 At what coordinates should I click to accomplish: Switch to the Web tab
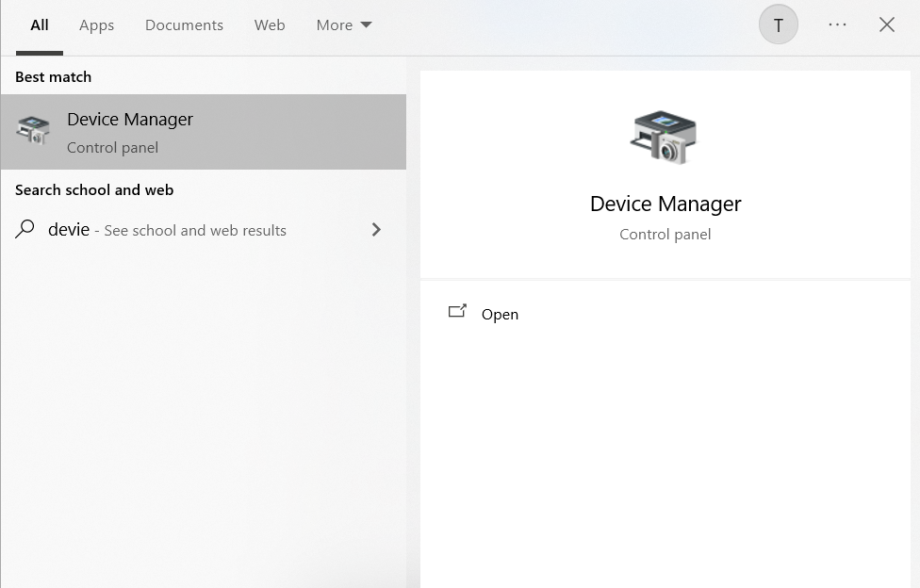270,25
